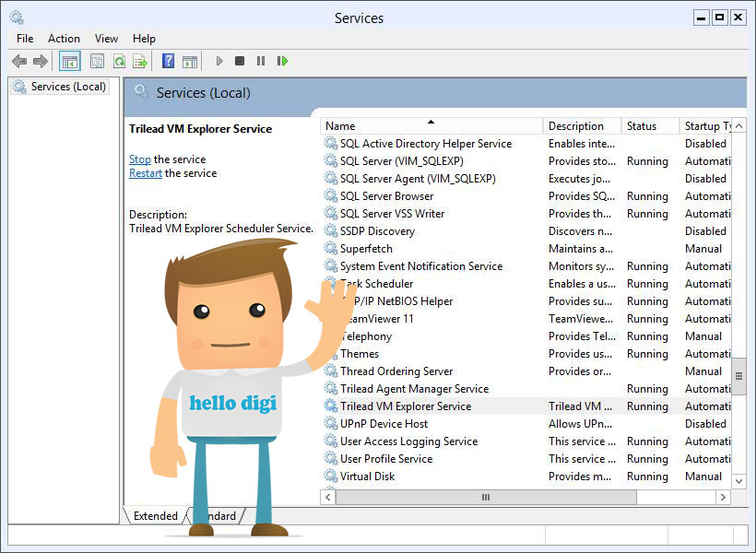Viewport: 756px width, 553px height.
Task: Click the Refresh toolbar icon
Action: pyautogui.click(x=119, y=61)
